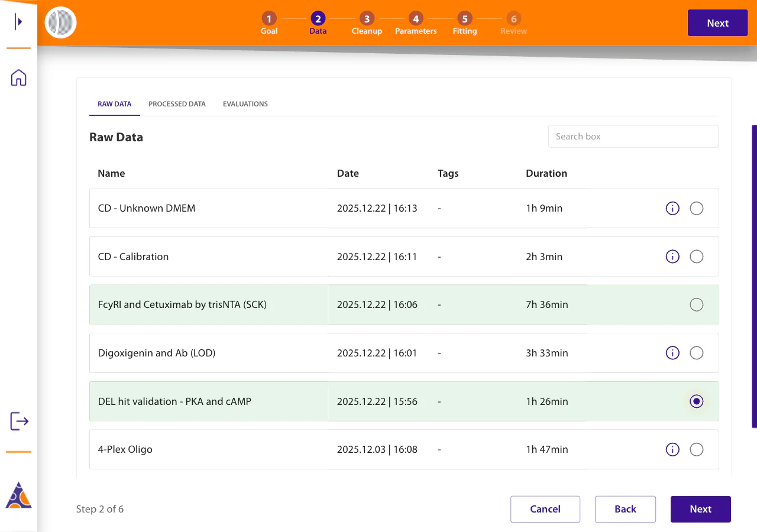Select the CD - Calibration radio button
The width and height of the screenshot is (757, 532).
[697, 257]
